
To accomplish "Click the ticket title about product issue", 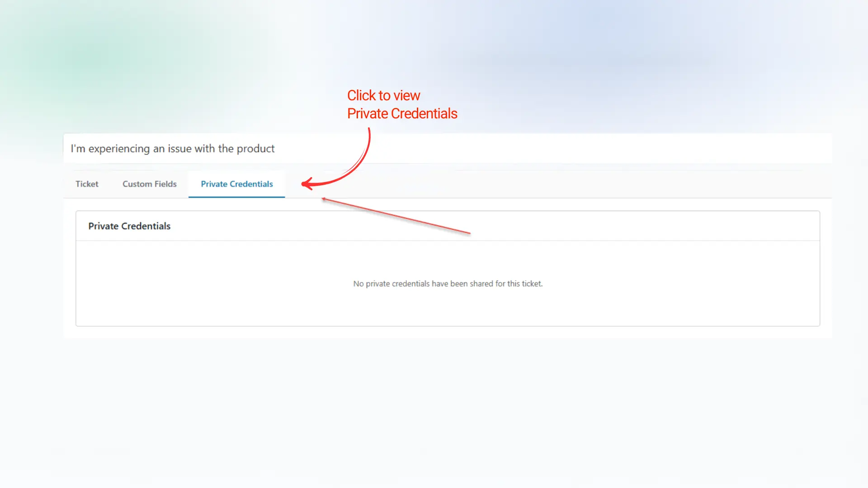I will (x=172, y=149).
